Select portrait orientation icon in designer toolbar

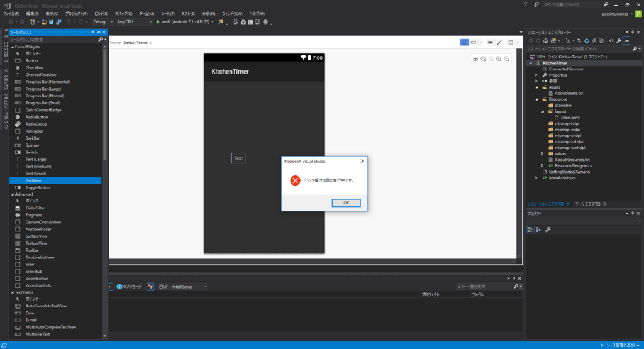[464, 42]
